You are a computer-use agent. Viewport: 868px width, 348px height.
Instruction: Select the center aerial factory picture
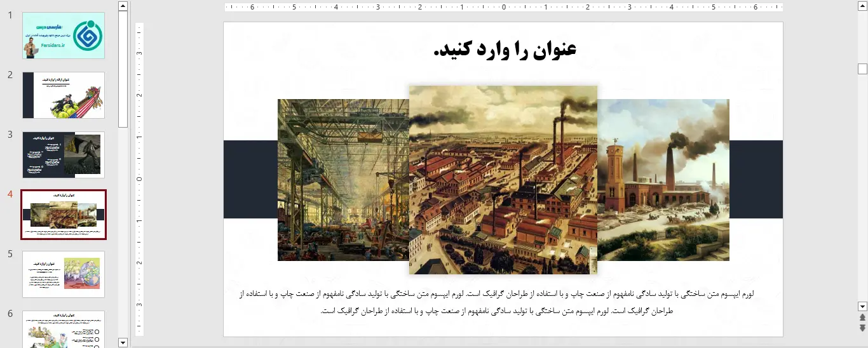503,180
